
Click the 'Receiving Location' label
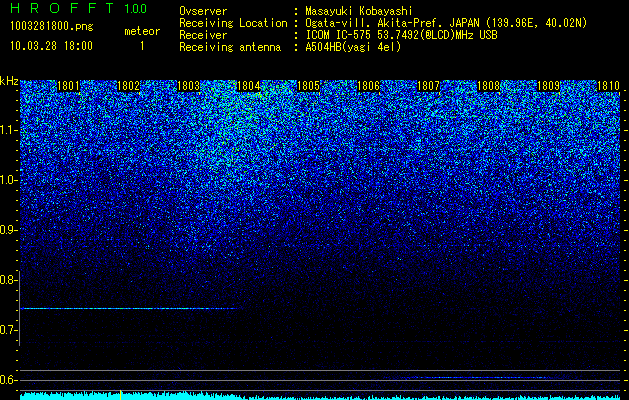pyautogui.click(x=233, y=23)
